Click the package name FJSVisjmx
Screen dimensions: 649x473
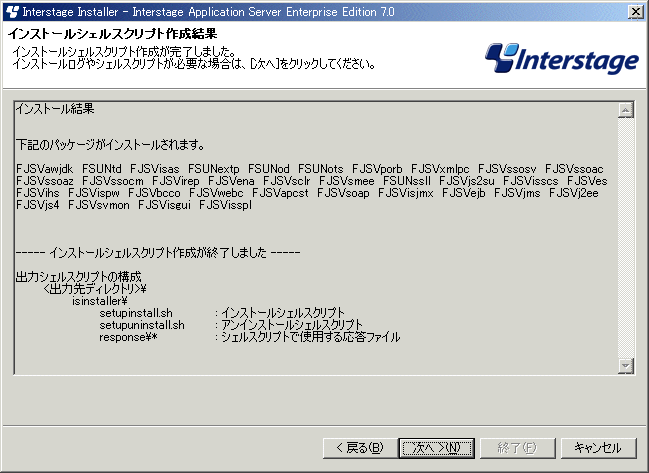pyautogui.click(x=406, y=193)
